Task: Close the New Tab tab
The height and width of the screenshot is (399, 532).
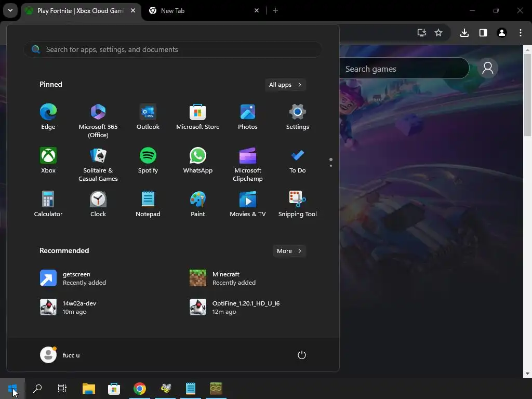Action: (x=257, y=10)
